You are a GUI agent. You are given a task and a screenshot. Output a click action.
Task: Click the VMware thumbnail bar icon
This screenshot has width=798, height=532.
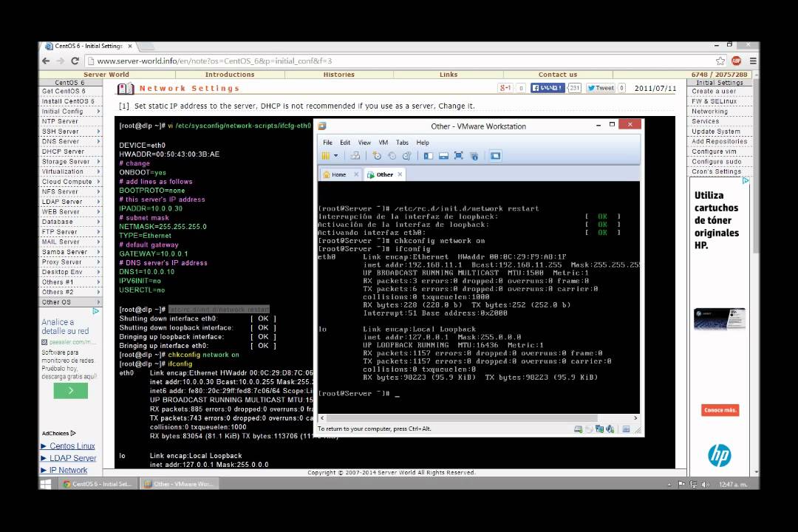point(443,156)
